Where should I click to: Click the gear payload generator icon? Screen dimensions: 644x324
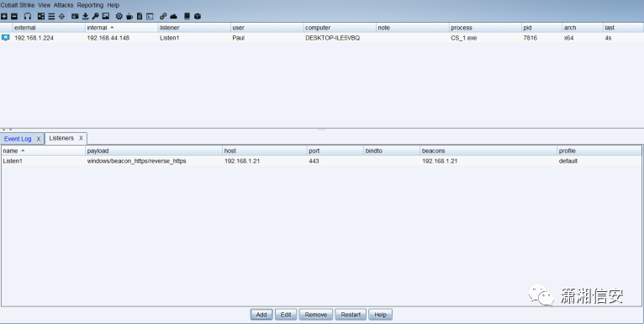119,17
